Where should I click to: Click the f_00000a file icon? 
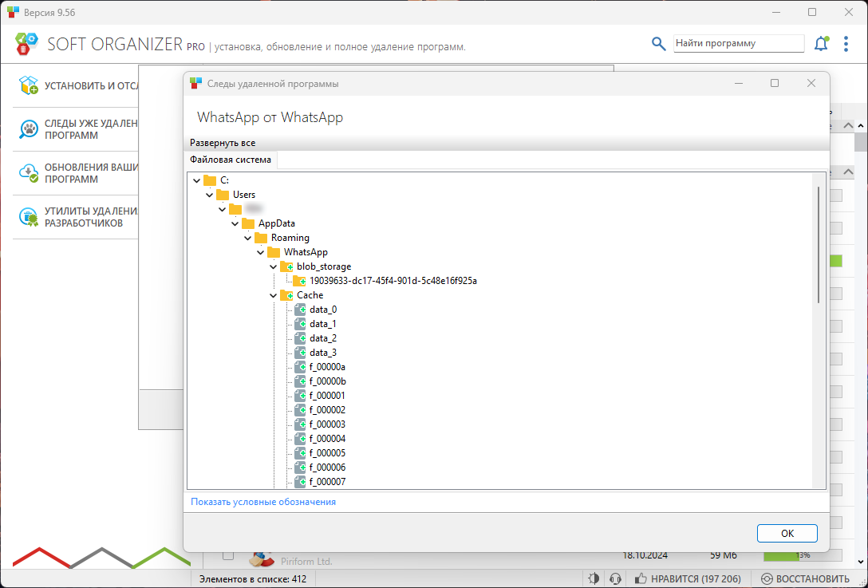click(x=300, y=367)
